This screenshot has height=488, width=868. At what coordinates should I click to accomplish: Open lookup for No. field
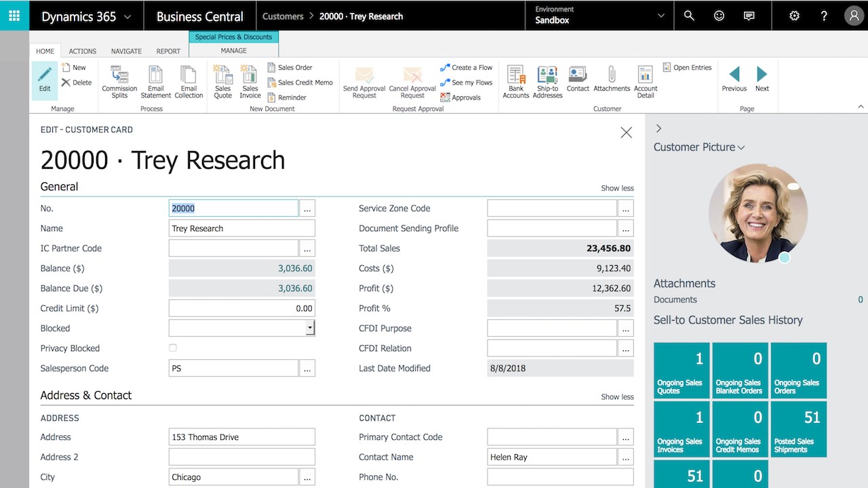tap(307, 208)
